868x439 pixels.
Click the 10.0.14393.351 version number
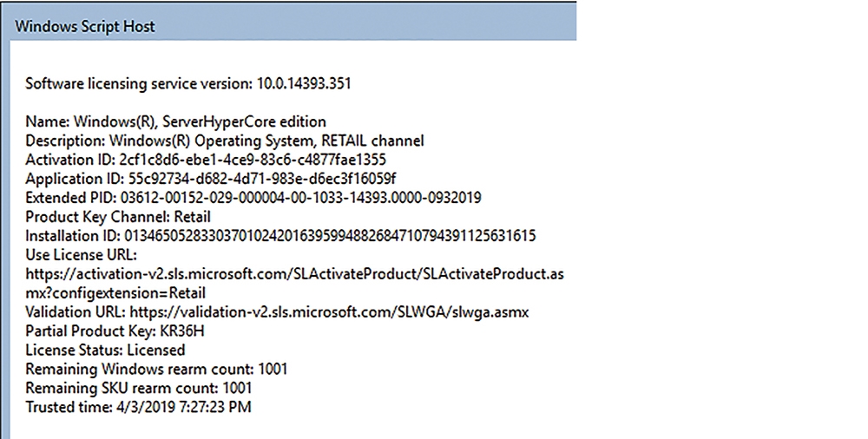(x=304, y=83)
